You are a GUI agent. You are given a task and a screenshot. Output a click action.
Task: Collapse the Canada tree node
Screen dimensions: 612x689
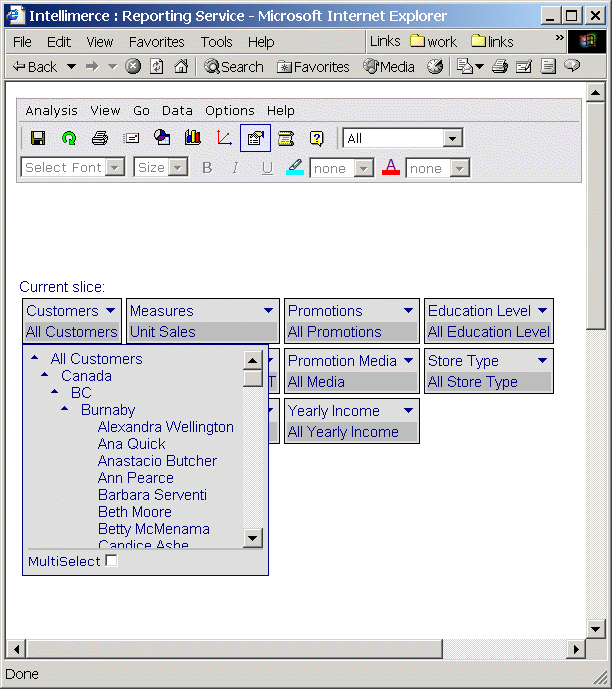(44, 374)
